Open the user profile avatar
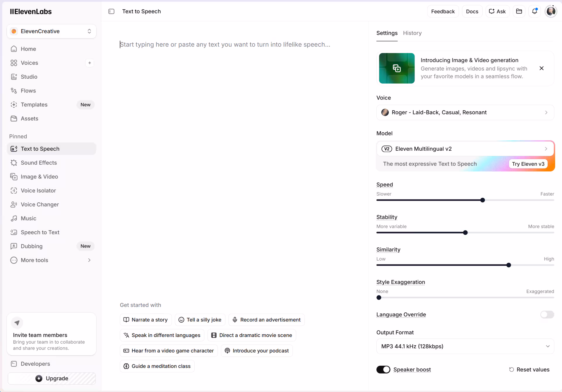The height and width of the screenshot is (392, 562). click(551, 11)
